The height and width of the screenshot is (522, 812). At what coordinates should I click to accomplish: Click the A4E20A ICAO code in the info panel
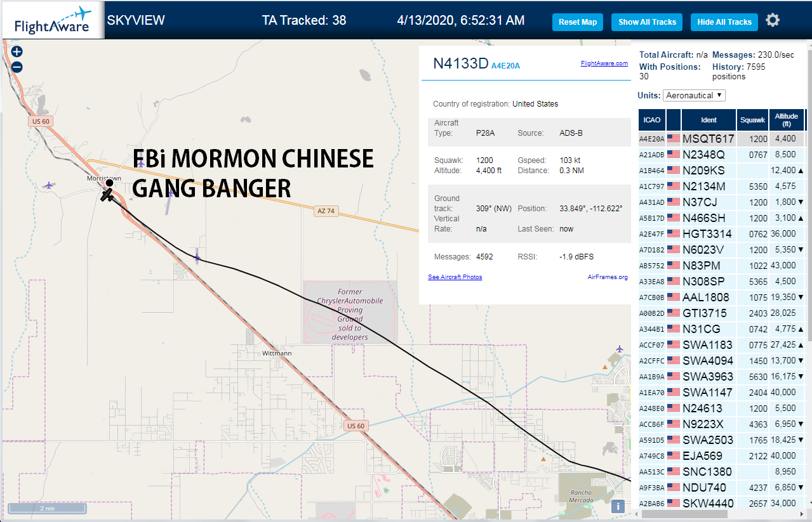point(505,65)
